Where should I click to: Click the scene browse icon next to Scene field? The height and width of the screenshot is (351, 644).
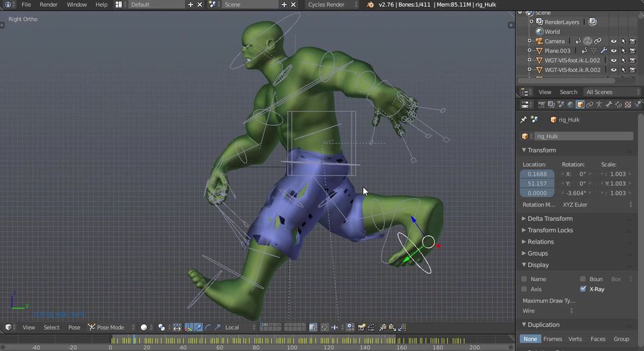[213, 5]
